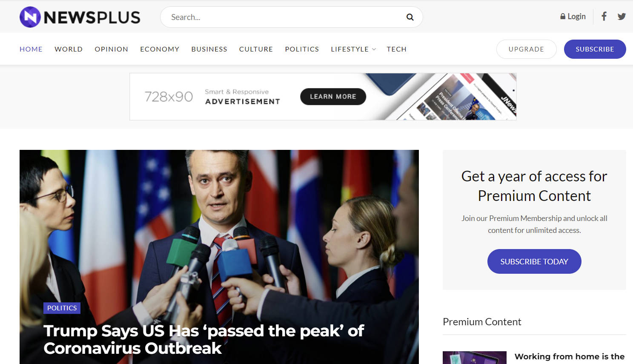
Task: Click the Upgrade button
Action: tap(526, 49)
